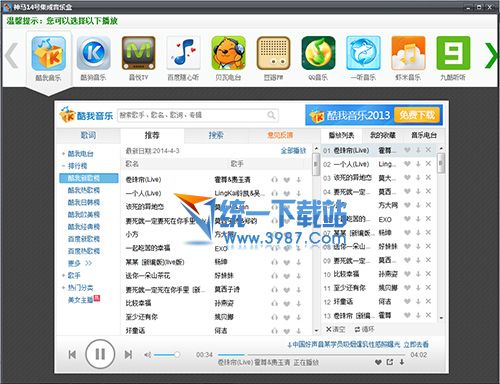Click the headphone listen icon for 送你一朵山茶花
This screenshot has width=500, height=384.
[274, 276]
